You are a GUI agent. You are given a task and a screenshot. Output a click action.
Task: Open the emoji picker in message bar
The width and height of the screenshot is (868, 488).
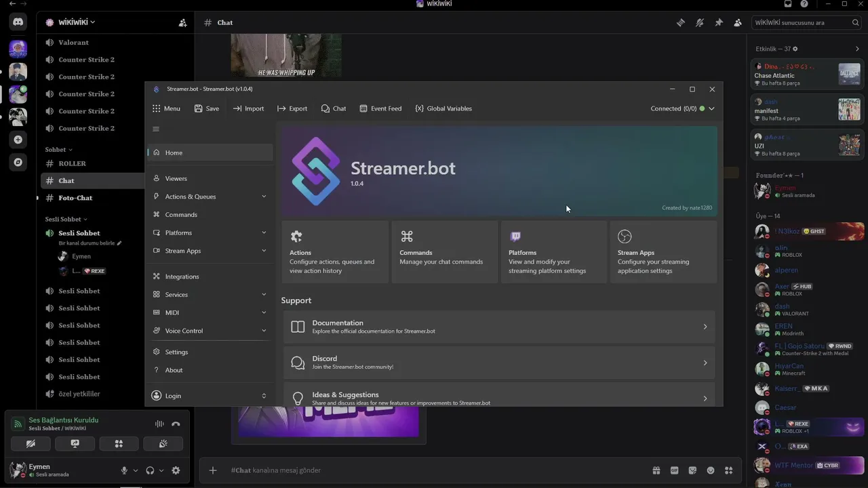711,470
